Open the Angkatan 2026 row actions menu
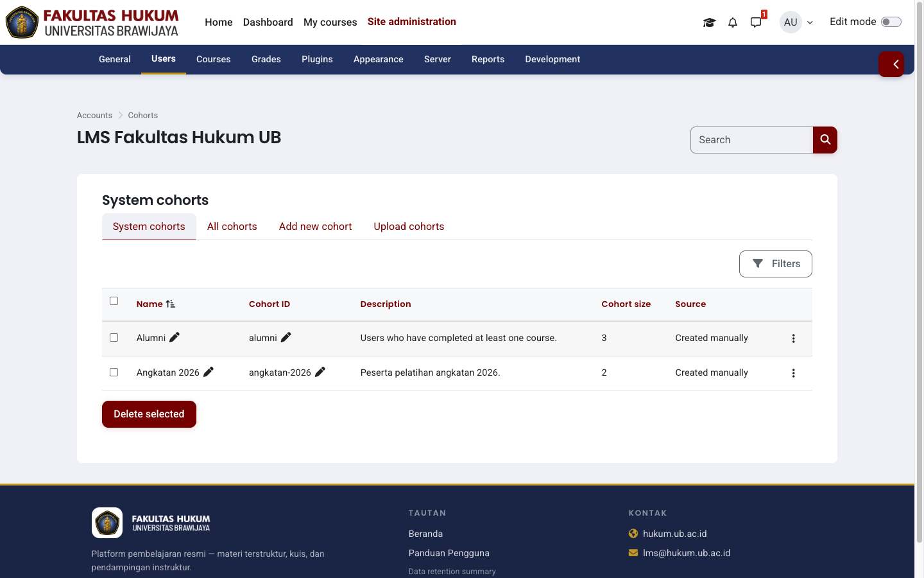This screenshot has height=578, width=924. pyautogui.click(x=793, y=373)
